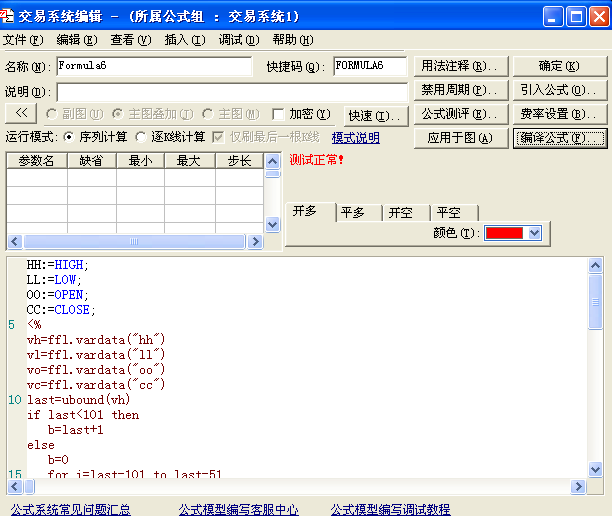Click parameter table scroll down arrow
Viewport: 612px width, 516px height.
272,224
